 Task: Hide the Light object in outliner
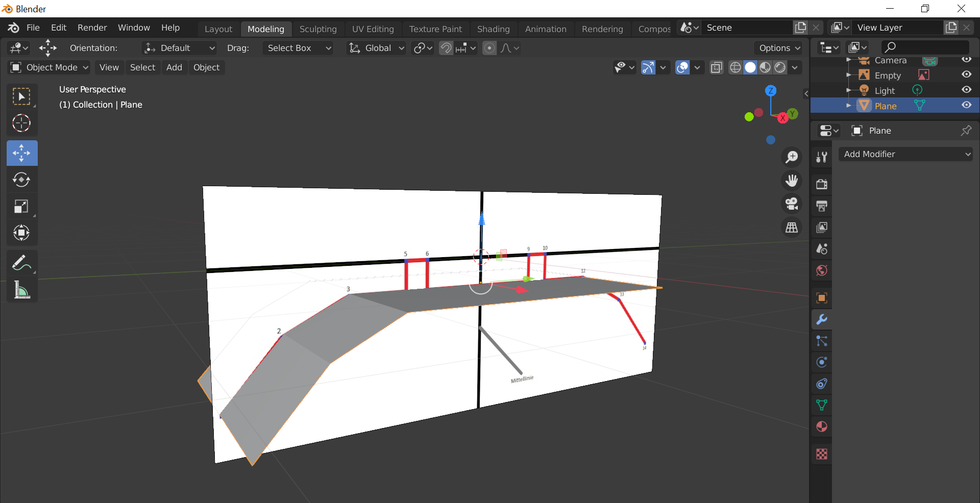[x=966, y=90]
